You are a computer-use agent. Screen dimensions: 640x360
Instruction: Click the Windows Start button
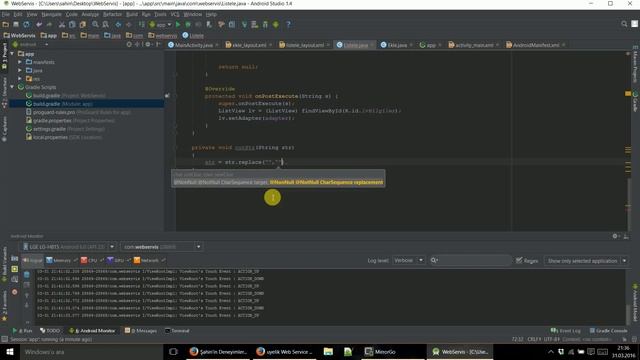[x=9, y=352]
